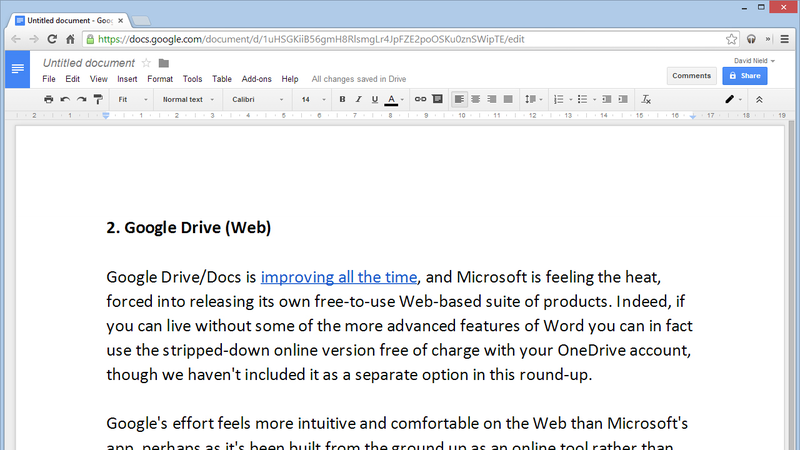Go to the Chrome home page
Image resolution: width=800 pixels, height=450 pixels.
[70, 39]
